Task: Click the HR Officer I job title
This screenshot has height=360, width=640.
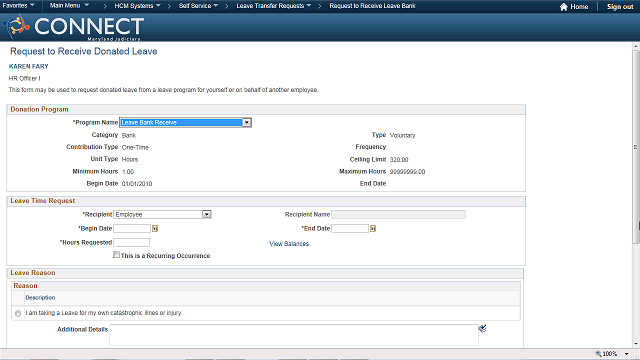Action: coord(24,78)
